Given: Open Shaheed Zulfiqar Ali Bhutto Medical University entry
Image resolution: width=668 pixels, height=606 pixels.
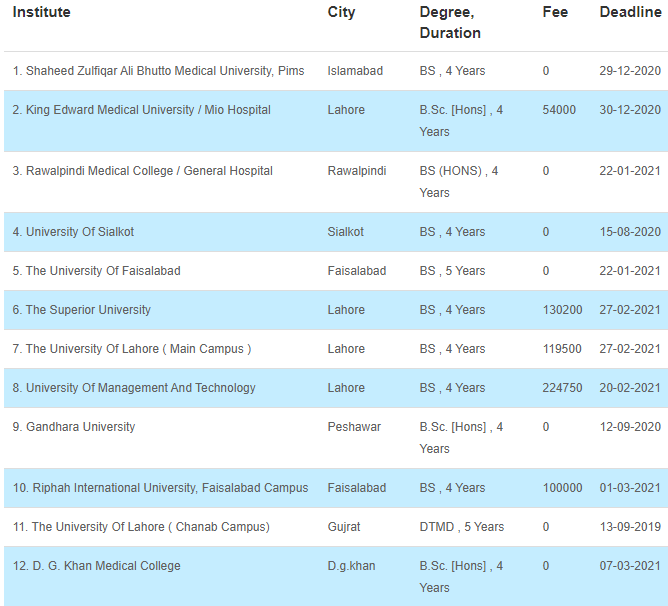Looking at the screenshot, I should click(x=158, y=71).
